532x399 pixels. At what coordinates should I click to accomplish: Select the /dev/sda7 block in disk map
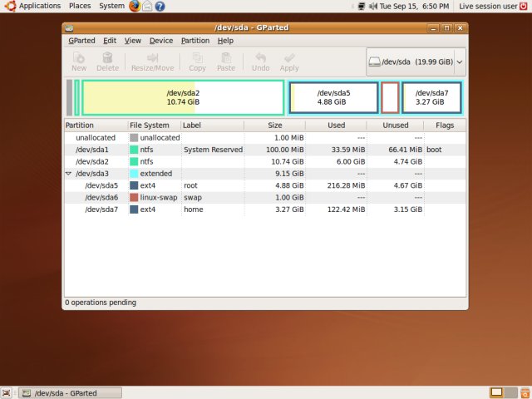coord(431,97)
